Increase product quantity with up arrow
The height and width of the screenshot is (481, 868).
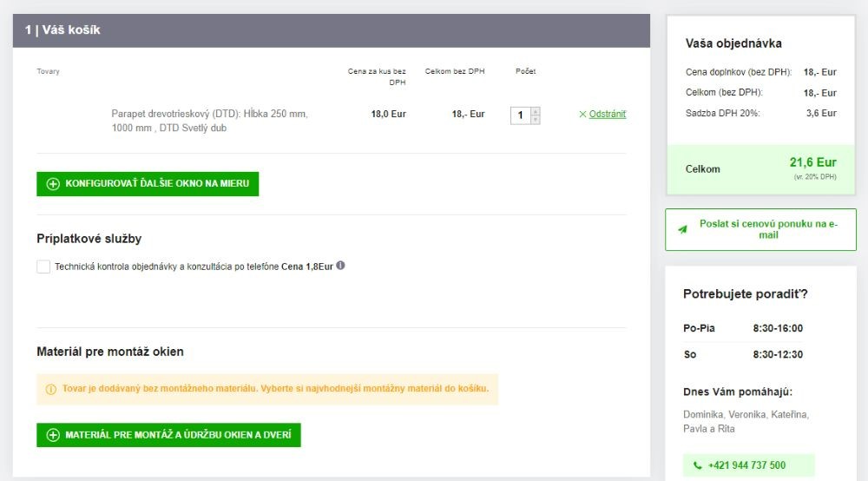(535, 110)
